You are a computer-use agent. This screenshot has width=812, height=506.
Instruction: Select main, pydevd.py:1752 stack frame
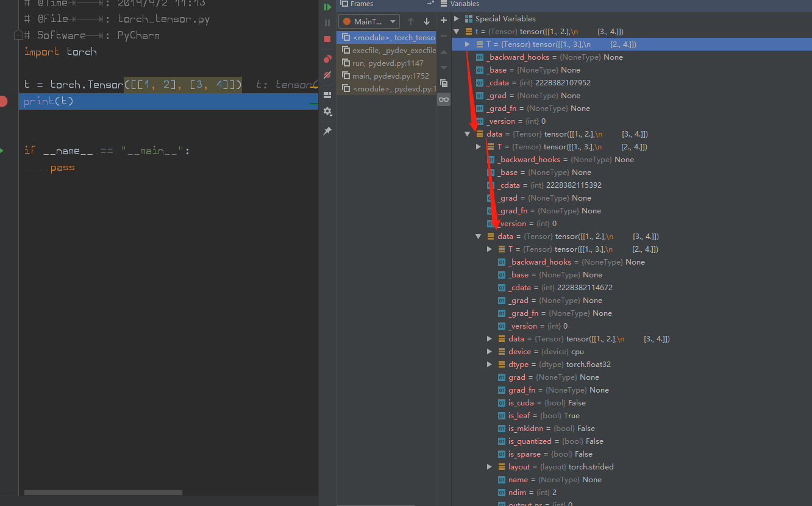tap(390, 76)
